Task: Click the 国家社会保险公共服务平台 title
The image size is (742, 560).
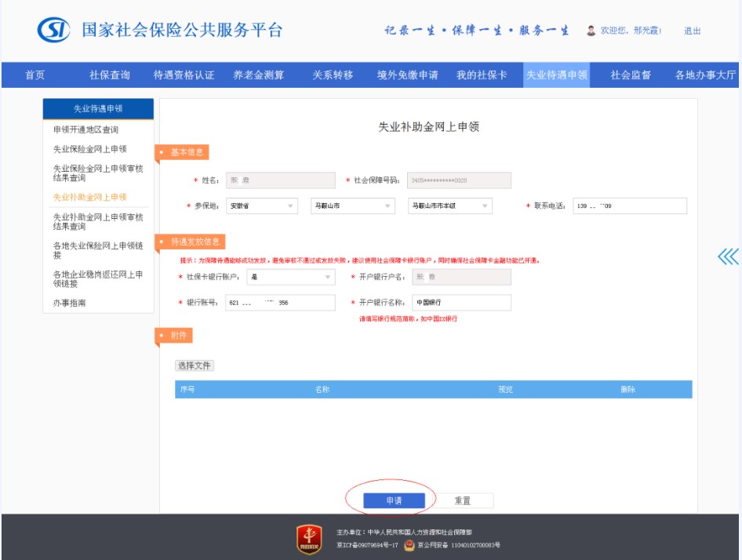Action: [182, 30]
